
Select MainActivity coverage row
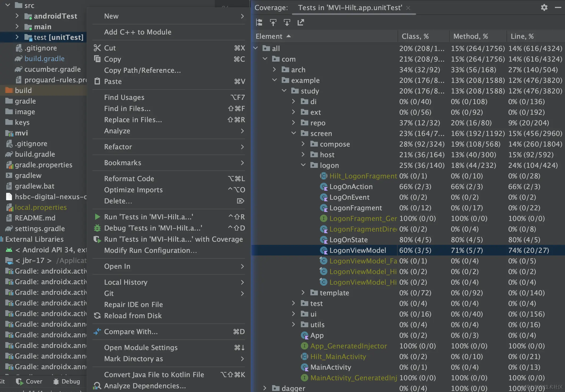[408, 367]
